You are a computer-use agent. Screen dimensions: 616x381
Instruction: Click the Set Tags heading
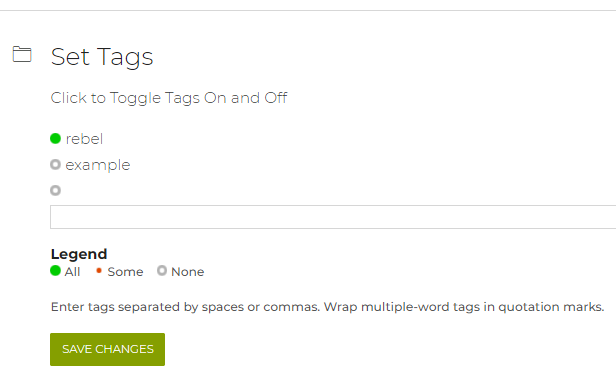point(102,57)
